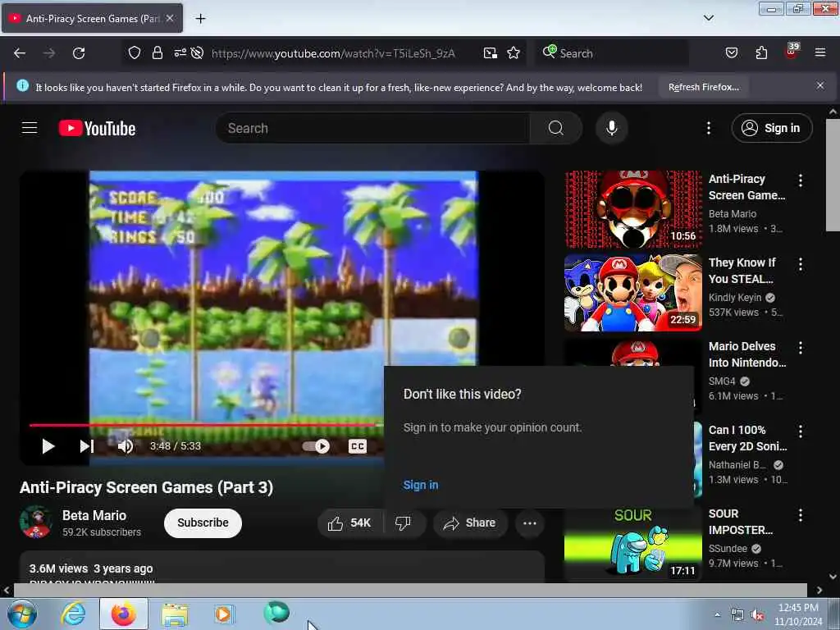The width and height of the screenshot is (840, 630).
Task: Click the autoplay blocked icon in the address bar
Action: tap(197, 52)
